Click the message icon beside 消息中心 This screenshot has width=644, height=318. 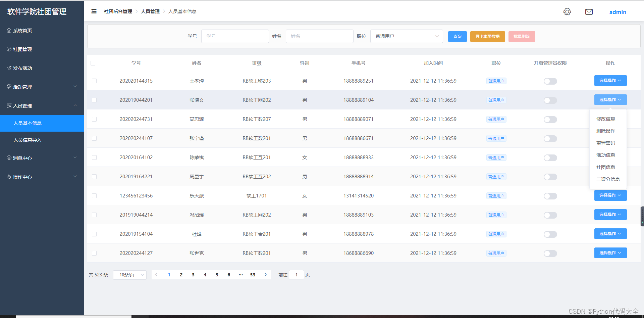tap(9, 158)
